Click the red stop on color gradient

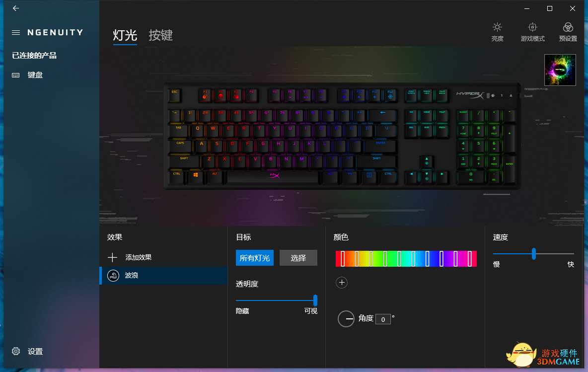(x=342, y=259)
